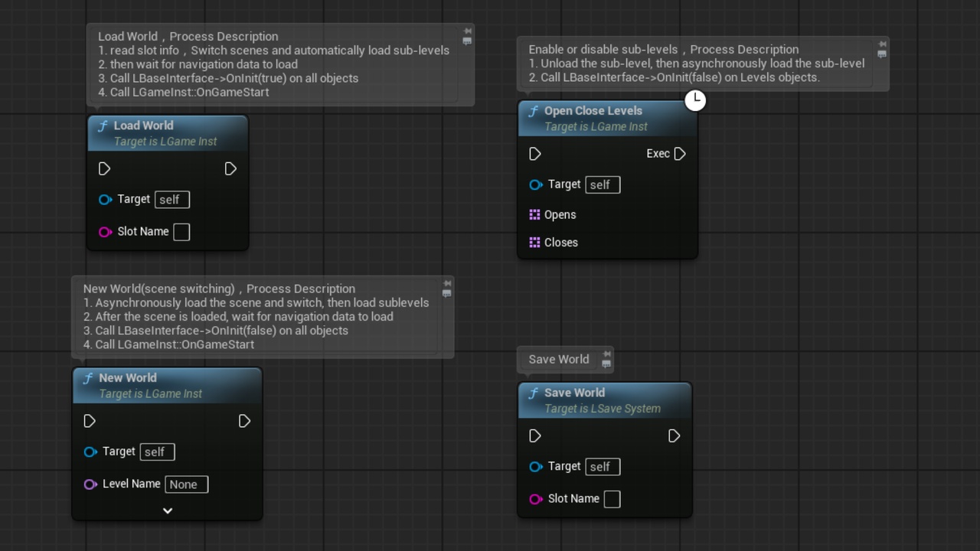980x551 pixels.
Task: Click New World Target object pin
Action: (90, 452)
